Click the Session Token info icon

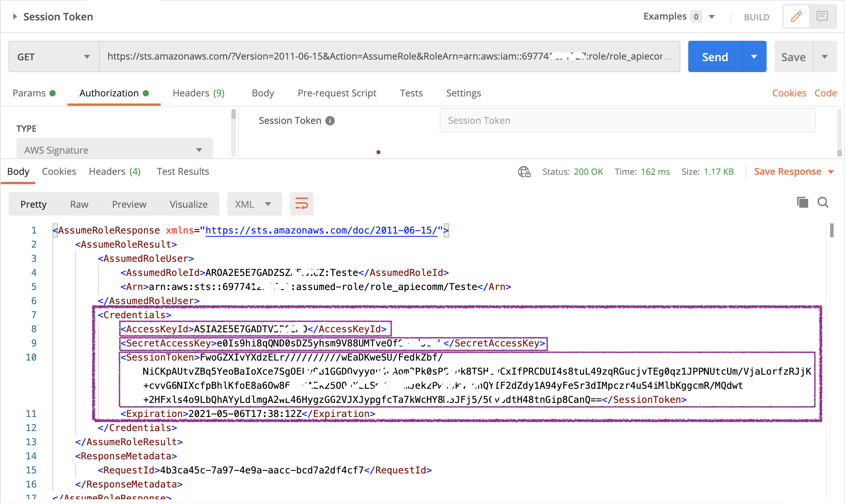[x=330, y=121]
